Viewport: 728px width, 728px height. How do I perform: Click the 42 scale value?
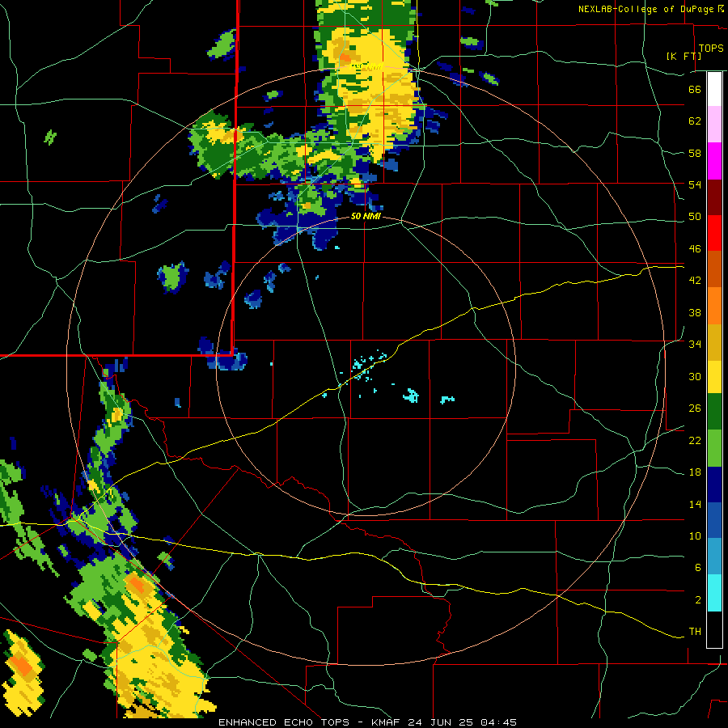tap(695, 281)
